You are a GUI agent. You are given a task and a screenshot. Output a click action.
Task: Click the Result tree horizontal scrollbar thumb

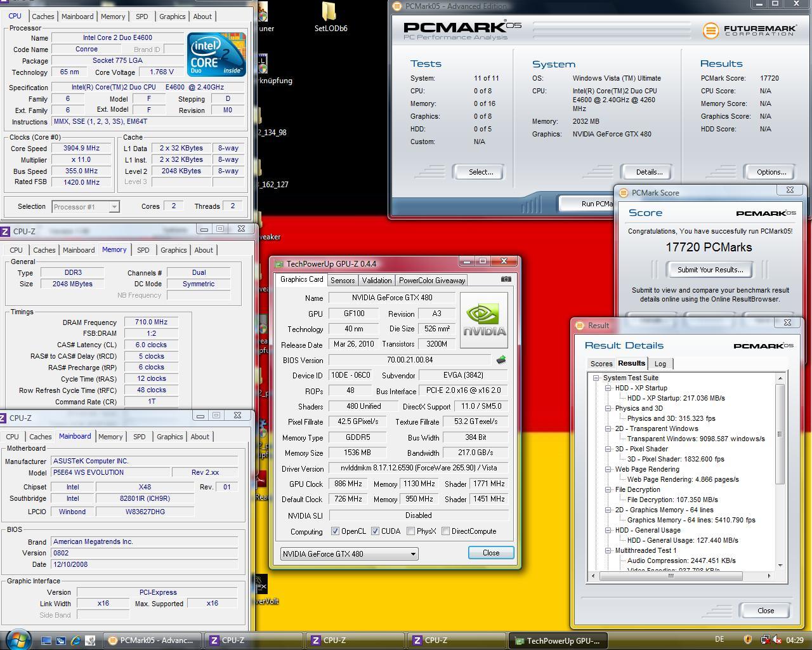pyautogui.click(x=671, y=576)
